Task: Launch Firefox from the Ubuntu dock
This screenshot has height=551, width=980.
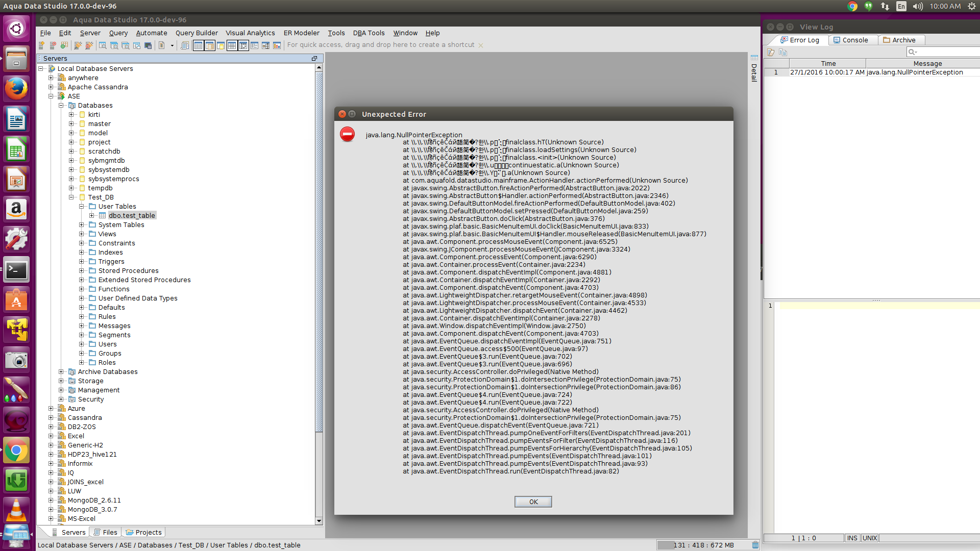Action: [16, 89]
